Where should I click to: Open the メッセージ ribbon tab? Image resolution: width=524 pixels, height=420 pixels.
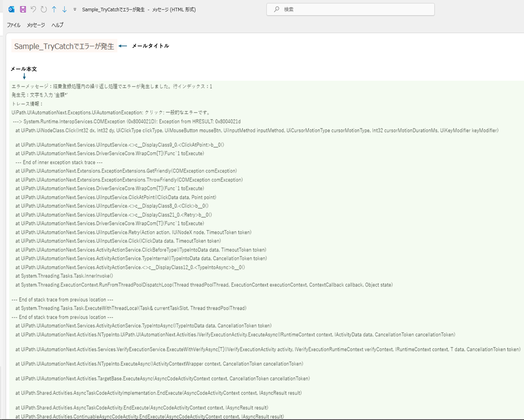[36, 25]
